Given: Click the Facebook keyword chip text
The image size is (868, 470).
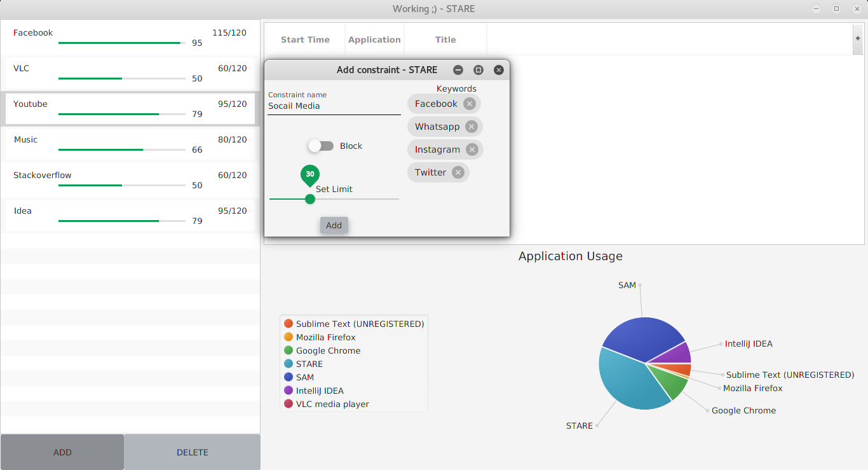Looking at the screenshot, I should click(436, 104).
